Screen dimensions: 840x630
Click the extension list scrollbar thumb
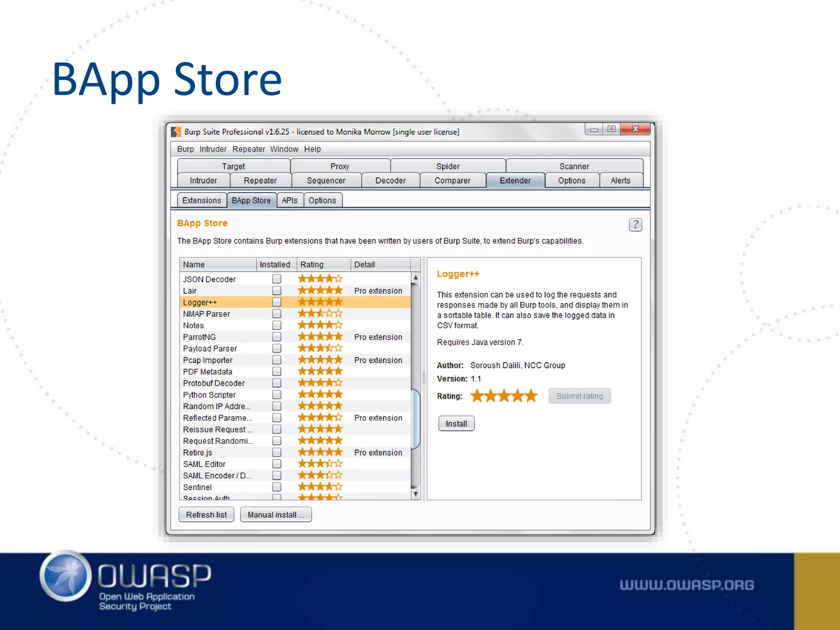(x=415, y=419)
